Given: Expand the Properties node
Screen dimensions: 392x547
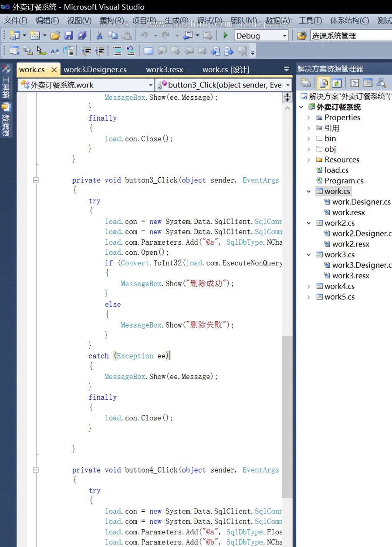Looking at the screenshot, I should tap(309, 118).
